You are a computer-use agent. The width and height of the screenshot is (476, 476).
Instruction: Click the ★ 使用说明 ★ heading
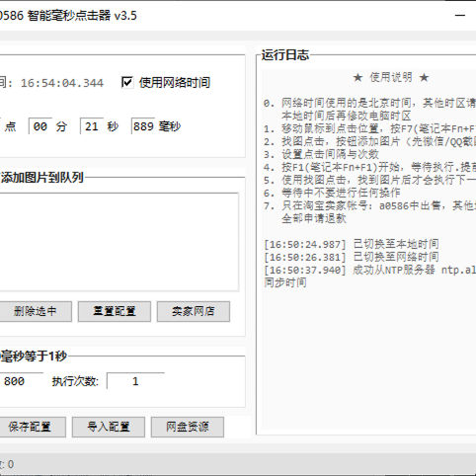(x=390, y=77)
